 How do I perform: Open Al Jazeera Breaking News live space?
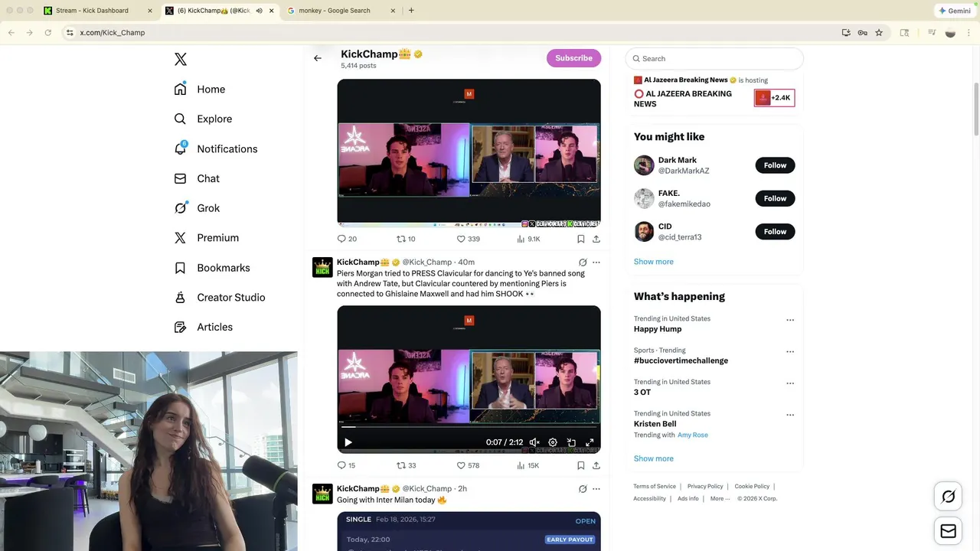pos(714,93)
